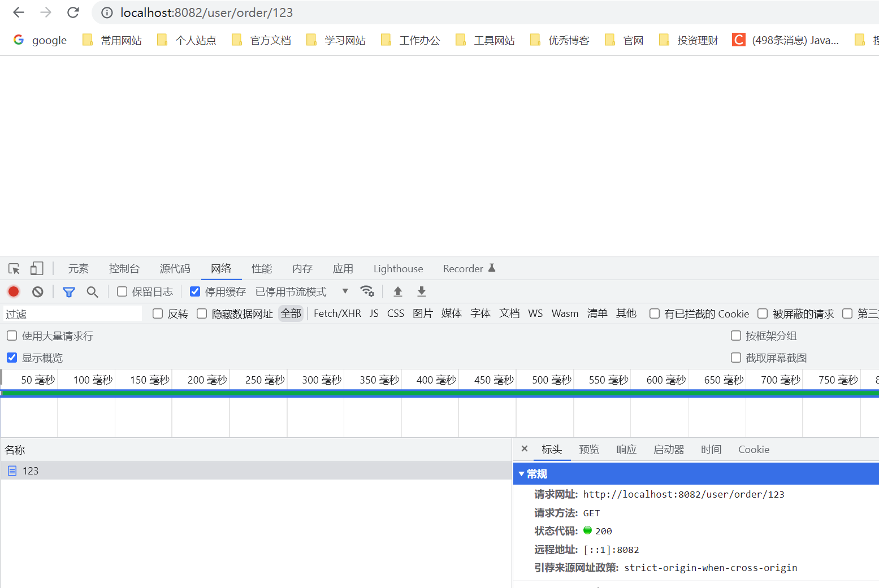Click the 过滤 filter input field
Image resolution: width=879 pixels, height=588 pixels.
[x=72, y=314]
